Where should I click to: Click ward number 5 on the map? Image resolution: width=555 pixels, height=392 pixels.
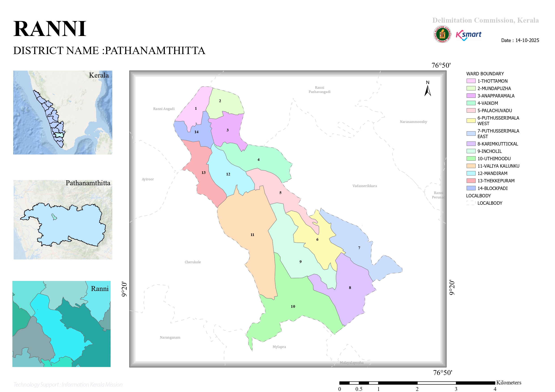pos(280,193)
